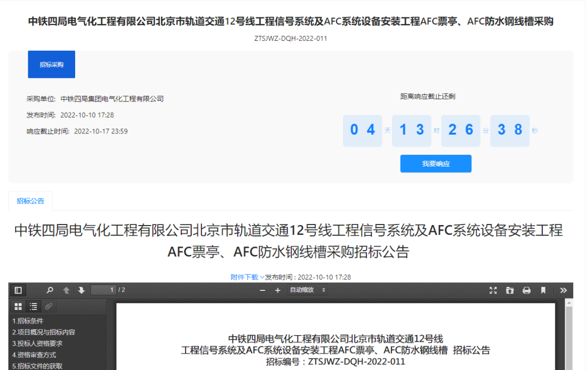
Task: Open outline item 5.招标文件的获取
Action: pyautogui.click(x=37, y=366)
